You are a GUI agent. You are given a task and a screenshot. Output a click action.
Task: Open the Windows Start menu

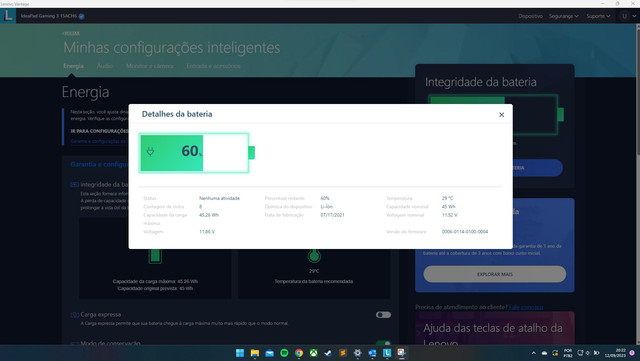pos(240,353)
